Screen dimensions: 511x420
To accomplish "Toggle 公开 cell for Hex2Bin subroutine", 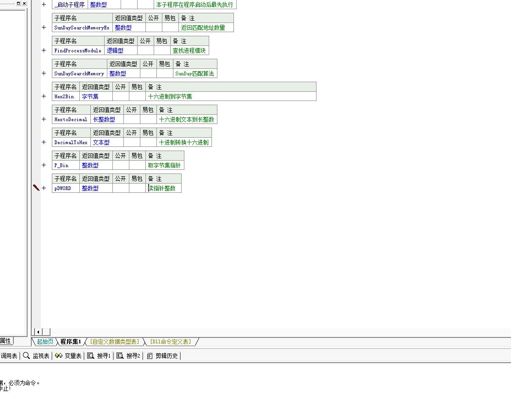I will pyautogui.click(x=121, y=96).
